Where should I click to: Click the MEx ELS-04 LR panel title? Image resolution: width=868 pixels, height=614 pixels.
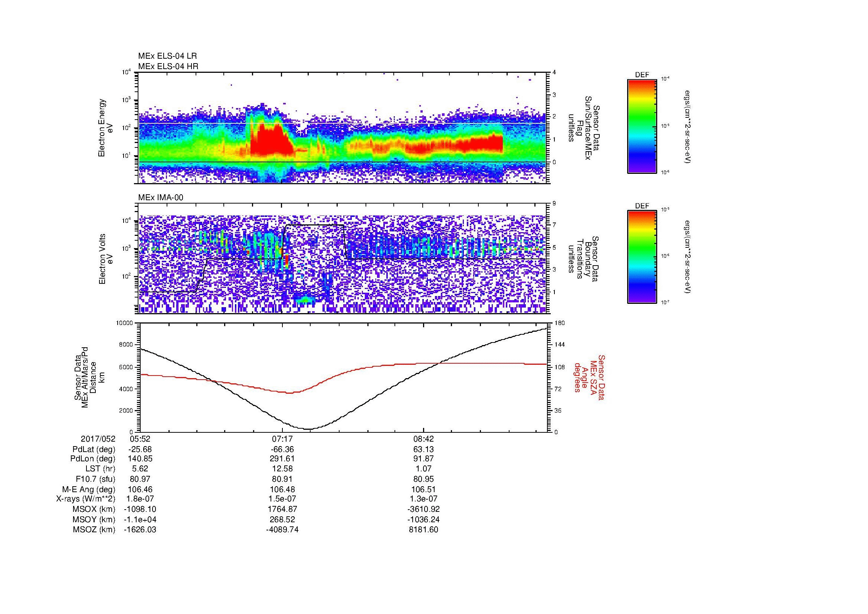click(x=167, y=56)
